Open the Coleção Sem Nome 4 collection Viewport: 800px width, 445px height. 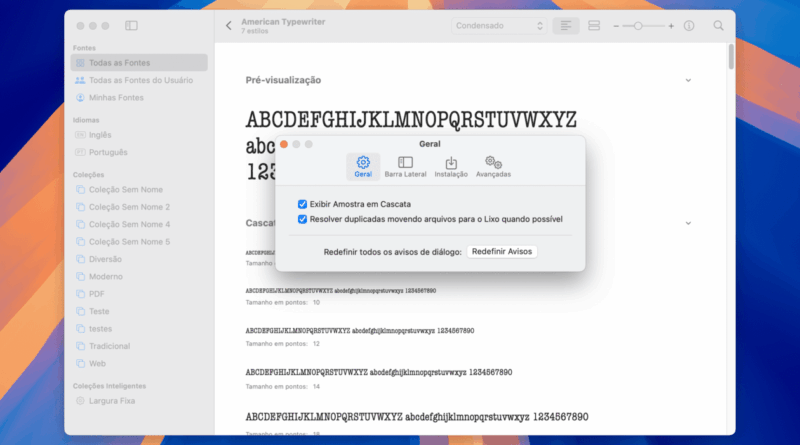[x=139, y=224]
